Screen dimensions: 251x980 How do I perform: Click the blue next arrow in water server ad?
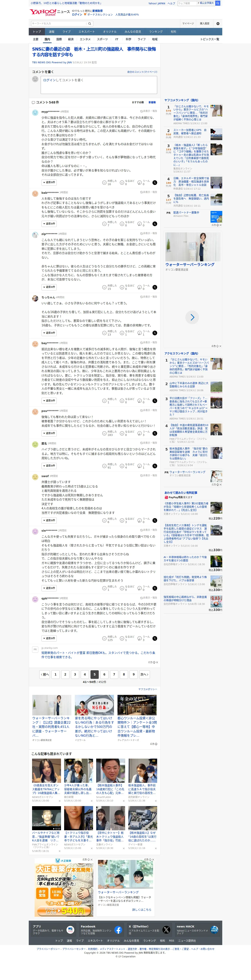pos(192,317)
